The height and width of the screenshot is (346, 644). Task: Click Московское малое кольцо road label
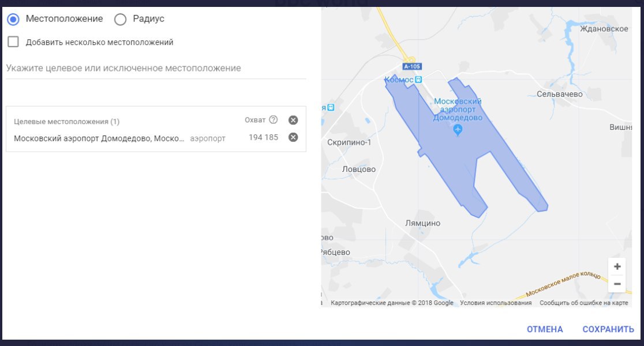click(563, 283)
